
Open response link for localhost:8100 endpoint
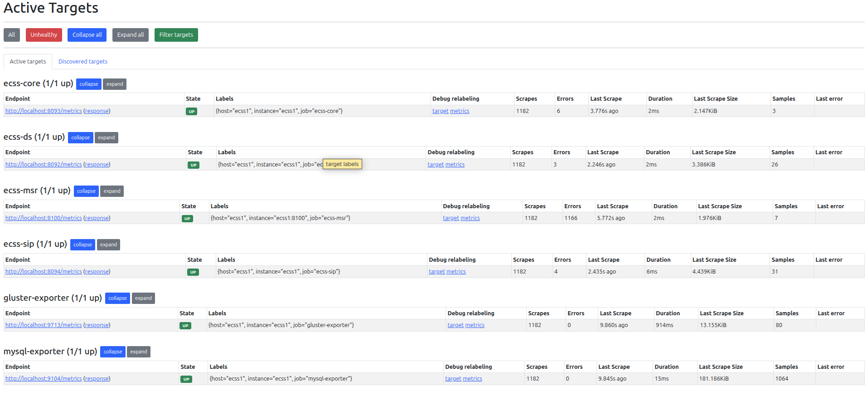97,218
